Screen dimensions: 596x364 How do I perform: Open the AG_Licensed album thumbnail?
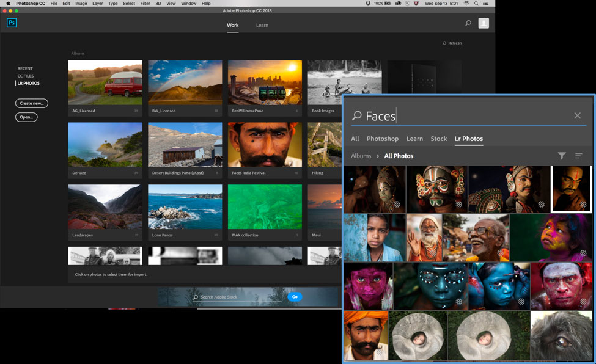coord(105,82)
